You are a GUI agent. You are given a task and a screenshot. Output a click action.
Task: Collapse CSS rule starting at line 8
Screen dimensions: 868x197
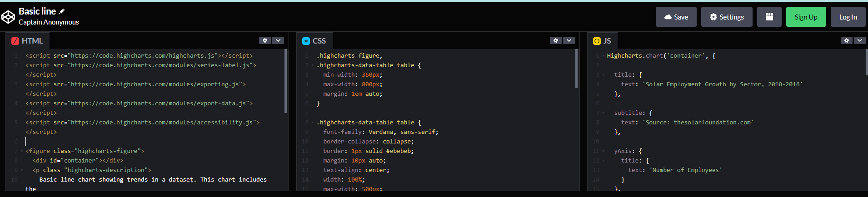coord(312,123)
